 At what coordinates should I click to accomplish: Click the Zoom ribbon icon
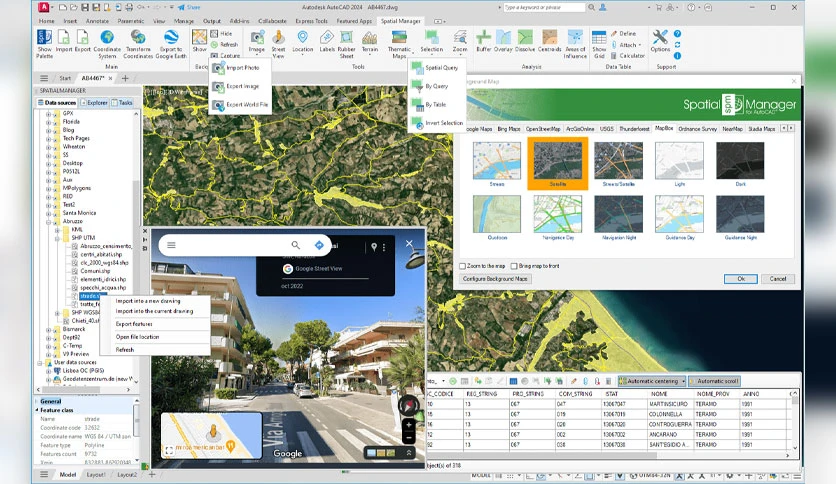tap(460, 37)
